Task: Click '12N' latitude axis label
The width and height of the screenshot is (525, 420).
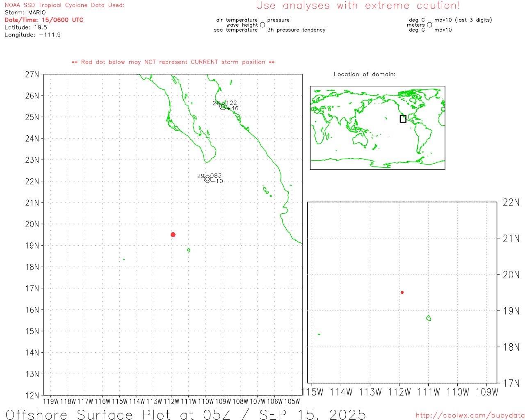Action: coord(32,395)
